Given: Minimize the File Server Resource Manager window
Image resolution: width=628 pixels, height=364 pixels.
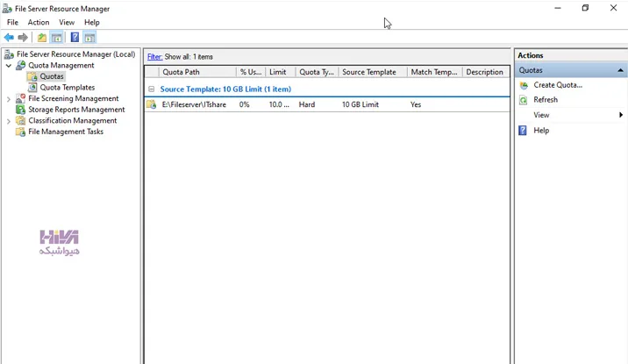Looking at the screenshot, I should pyautogui.click(x=558, y=8).
